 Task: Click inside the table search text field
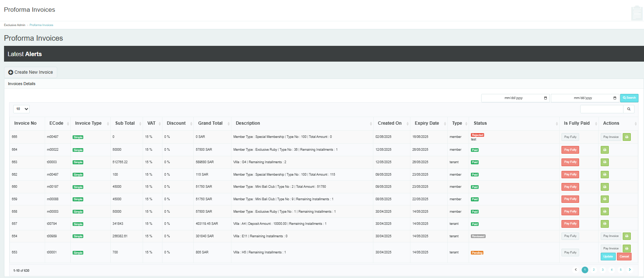(x=602, y=109)
